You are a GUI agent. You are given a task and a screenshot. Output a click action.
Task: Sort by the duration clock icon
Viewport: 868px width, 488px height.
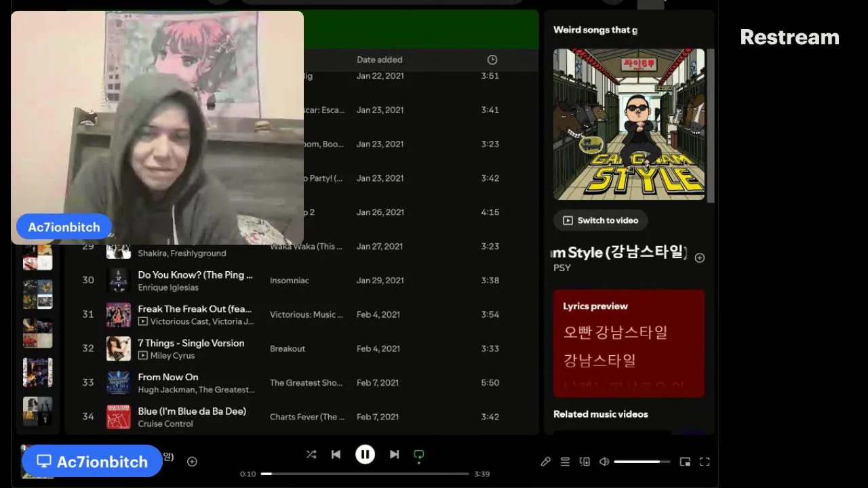point(492,60)
